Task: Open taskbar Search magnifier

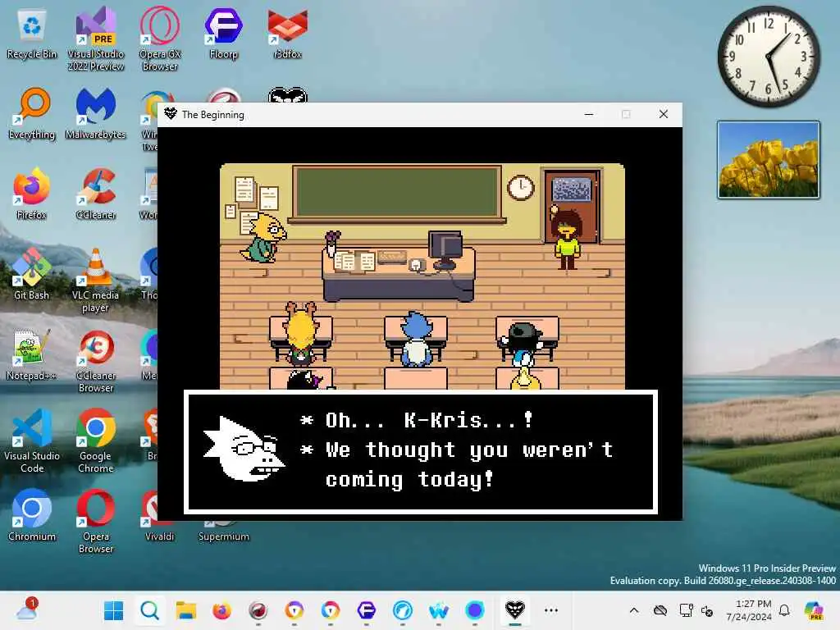Action: 150,610
